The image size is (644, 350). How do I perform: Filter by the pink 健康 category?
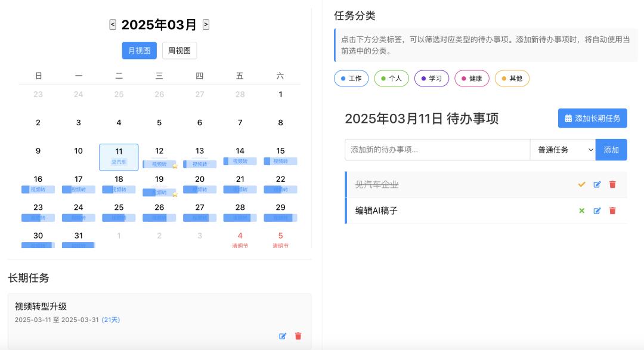(472, 79)
